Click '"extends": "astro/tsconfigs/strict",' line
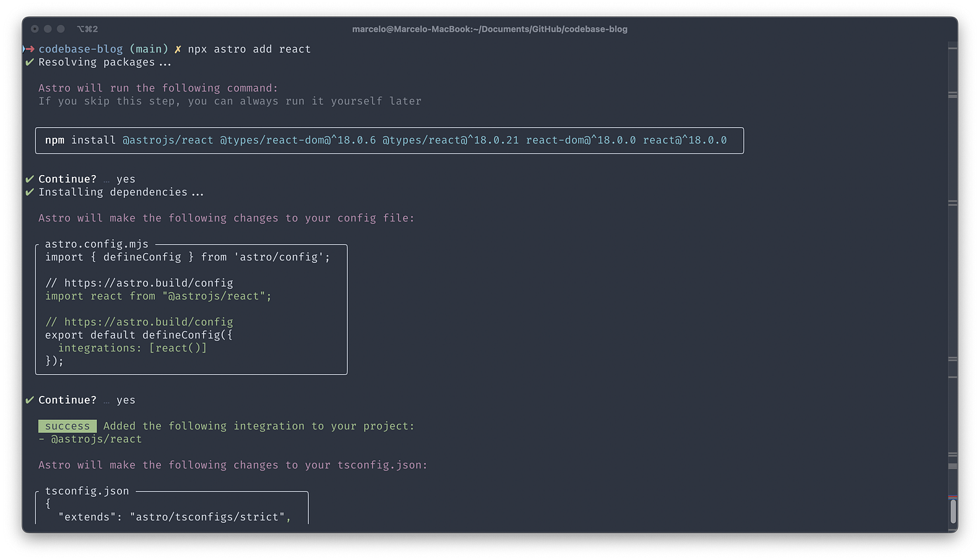The width and height of the screenshot is (980, 560). pos(174,517)
